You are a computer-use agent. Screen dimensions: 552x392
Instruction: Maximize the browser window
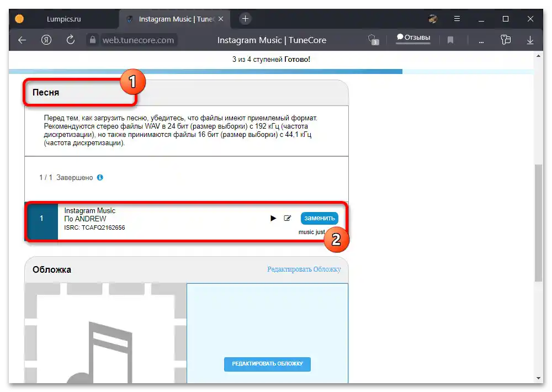[x=506, y=19]
